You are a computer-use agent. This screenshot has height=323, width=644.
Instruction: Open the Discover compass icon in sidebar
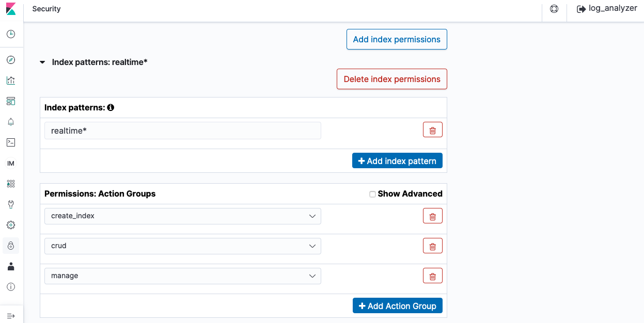tap(11, 60)
